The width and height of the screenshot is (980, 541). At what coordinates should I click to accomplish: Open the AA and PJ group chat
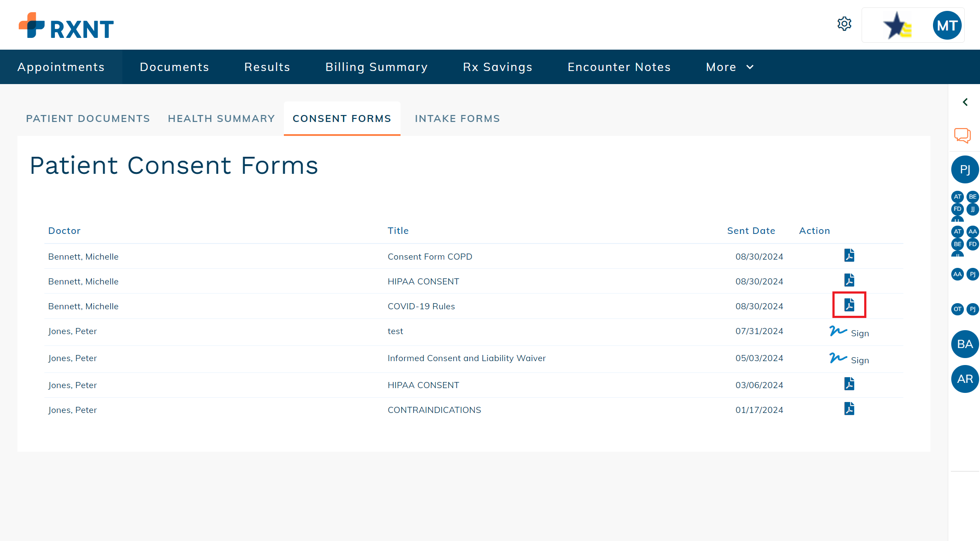[965, 274]
